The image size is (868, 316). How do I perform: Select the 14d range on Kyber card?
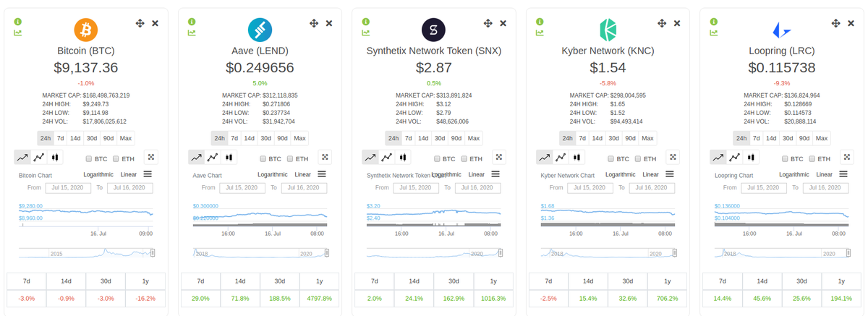597,138
